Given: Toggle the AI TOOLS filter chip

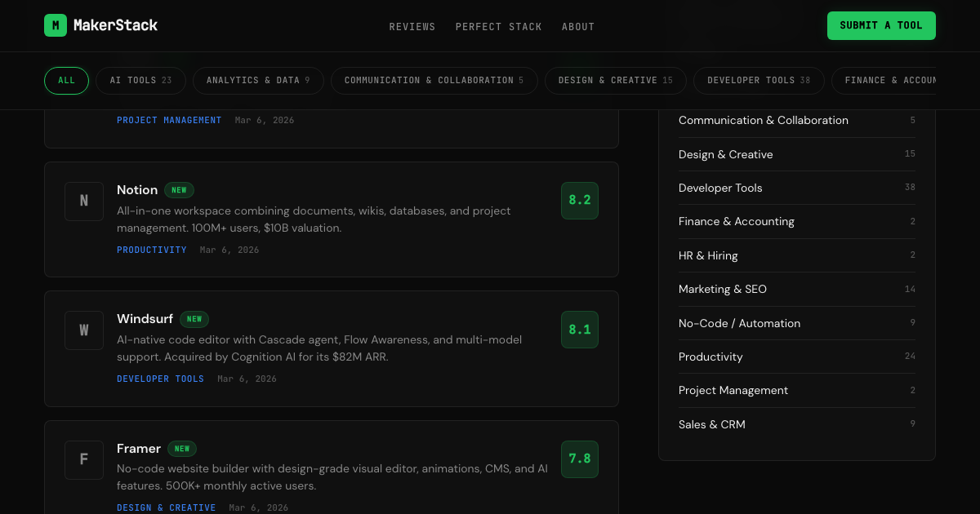Looking at the screenshot, I should 140,80.
